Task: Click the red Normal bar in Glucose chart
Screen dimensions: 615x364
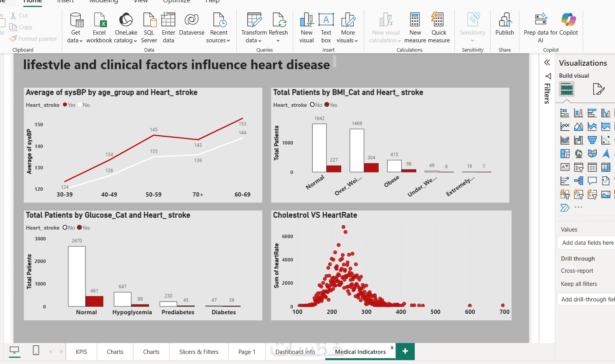Action: pos(94,301)
